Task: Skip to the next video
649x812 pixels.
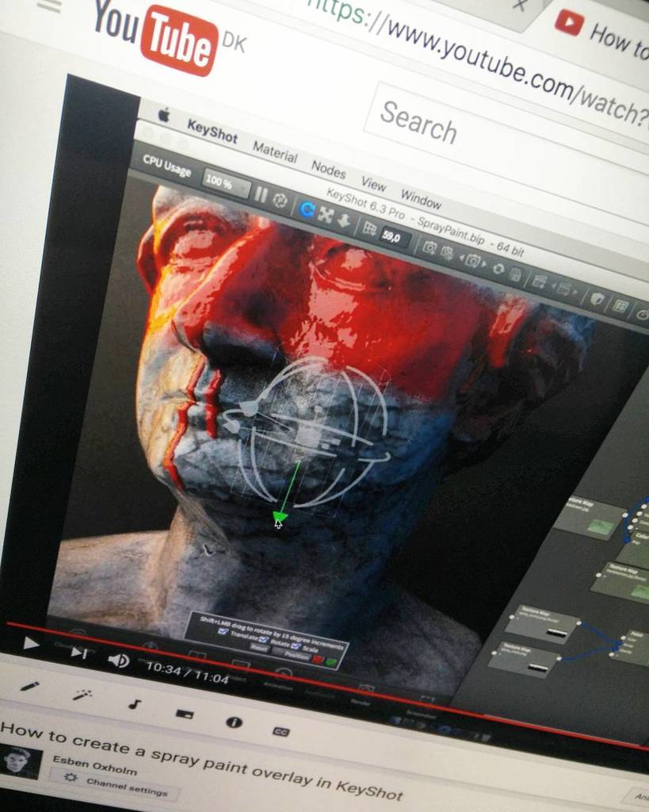Action: [78, 653]
